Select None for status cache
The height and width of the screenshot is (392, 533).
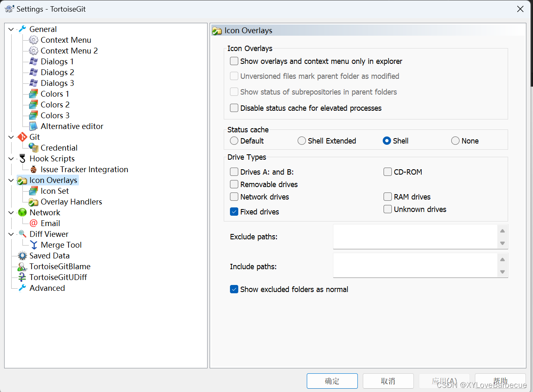pos(455,141)
